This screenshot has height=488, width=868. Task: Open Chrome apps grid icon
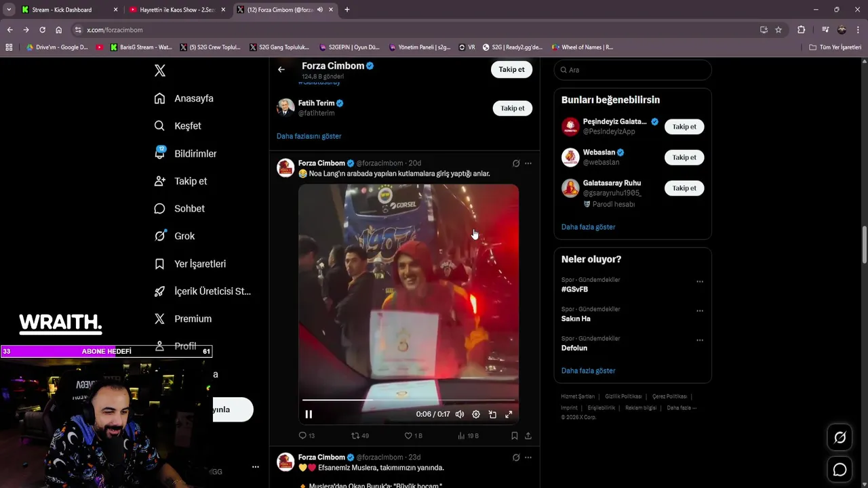pos(9,47)
